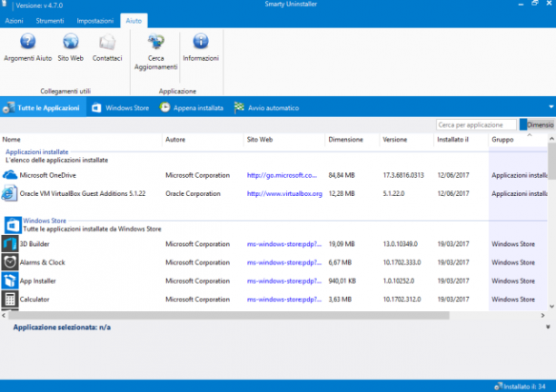The width and height of the screenshot is (556, 392).
Task: Sort by the Sito Web column header
Action: pos(284,140)
